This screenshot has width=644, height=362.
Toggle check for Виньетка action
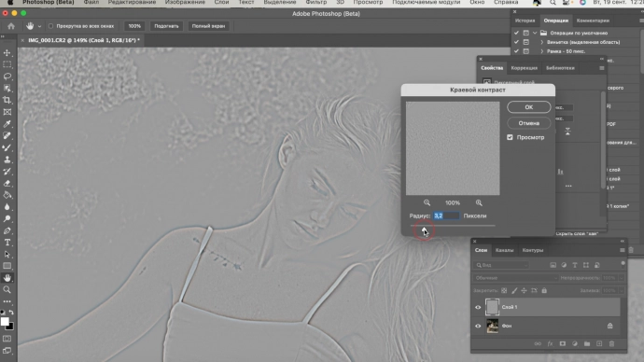[x=517, y=42]
